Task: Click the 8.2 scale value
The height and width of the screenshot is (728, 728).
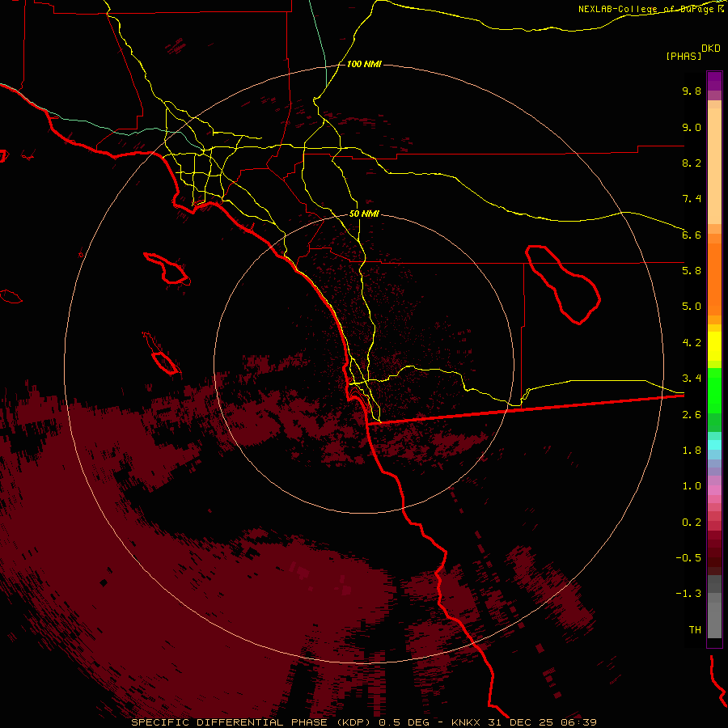Action: coord(692,163)
